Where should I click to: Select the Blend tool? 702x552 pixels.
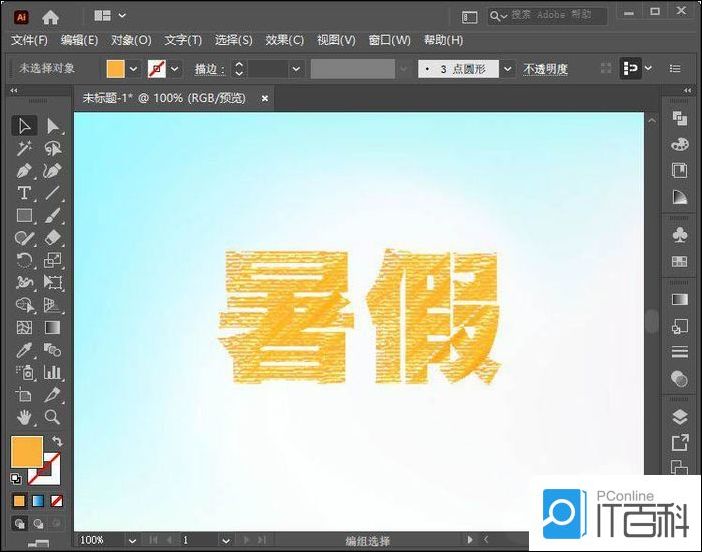coord(53,350)
